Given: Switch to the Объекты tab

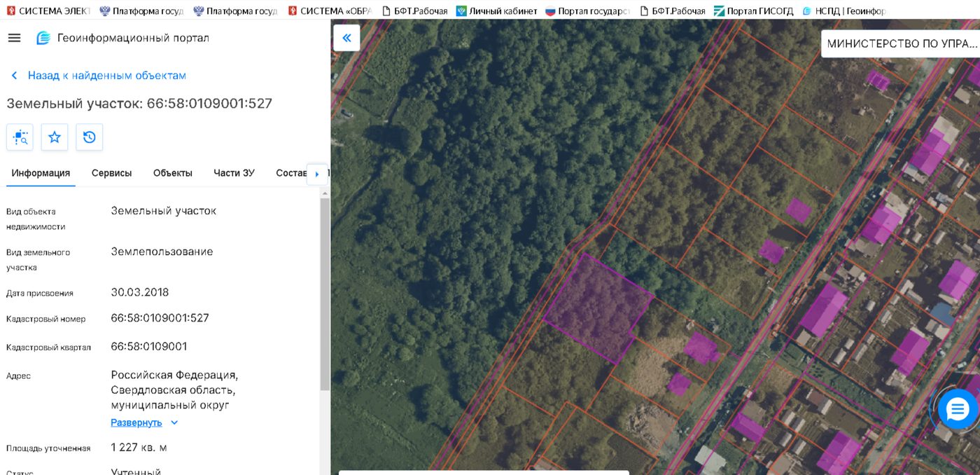Looking at the screenshot, I should coord(173,173).
